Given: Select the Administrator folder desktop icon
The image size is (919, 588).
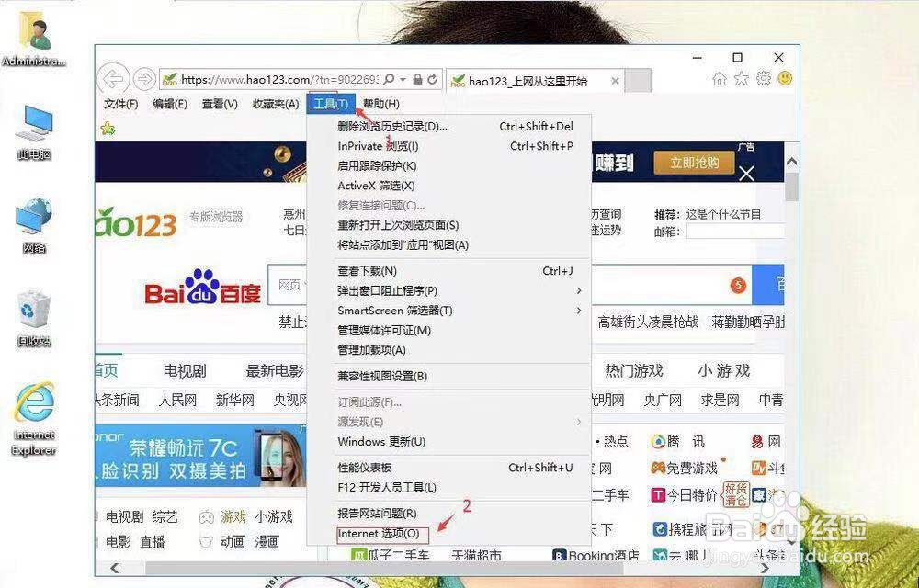Looking at the screenshot, I should coord(35,40).
